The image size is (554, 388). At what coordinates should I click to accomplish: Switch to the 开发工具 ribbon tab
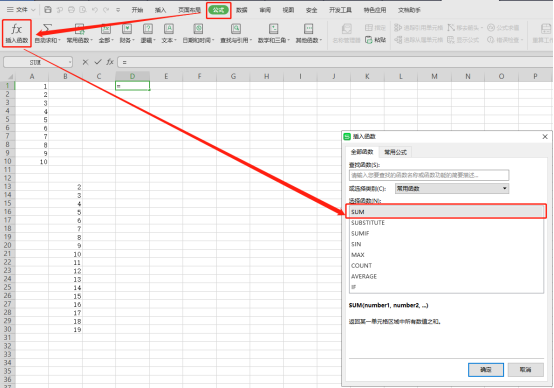340,10
